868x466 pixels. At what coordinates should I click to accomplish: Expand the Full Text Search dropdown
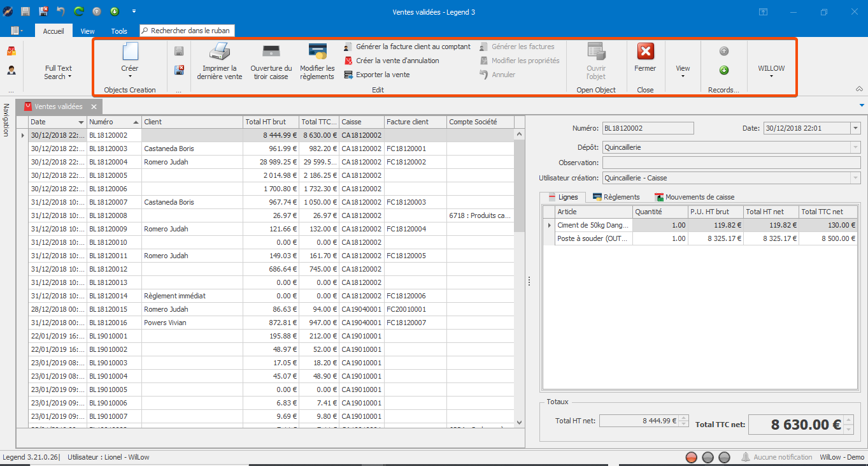(58, 72)
